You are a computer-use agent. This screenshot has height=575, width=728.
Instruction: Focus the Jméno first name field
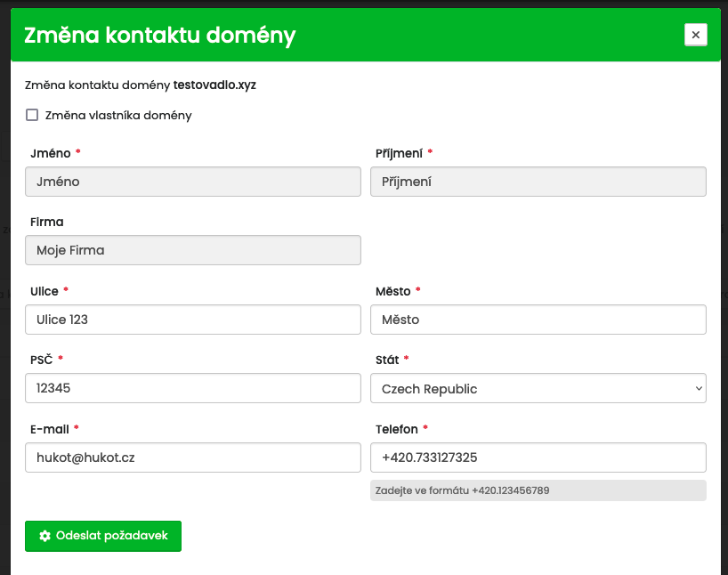193,182
